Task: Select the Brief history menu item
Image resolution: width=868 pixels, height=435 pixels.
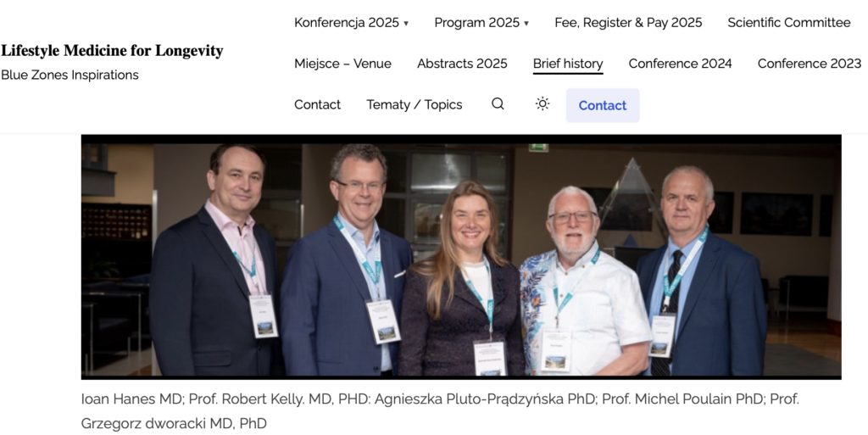Action: (568, 64)
